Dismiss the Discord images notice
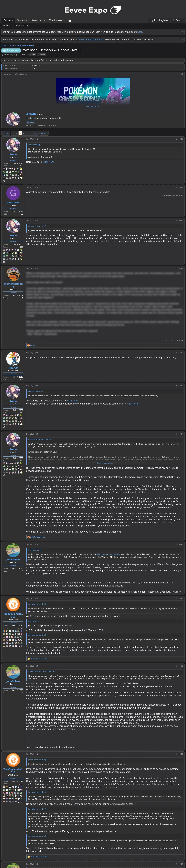Viewport: 186px width, 868px height. point(182,32)
